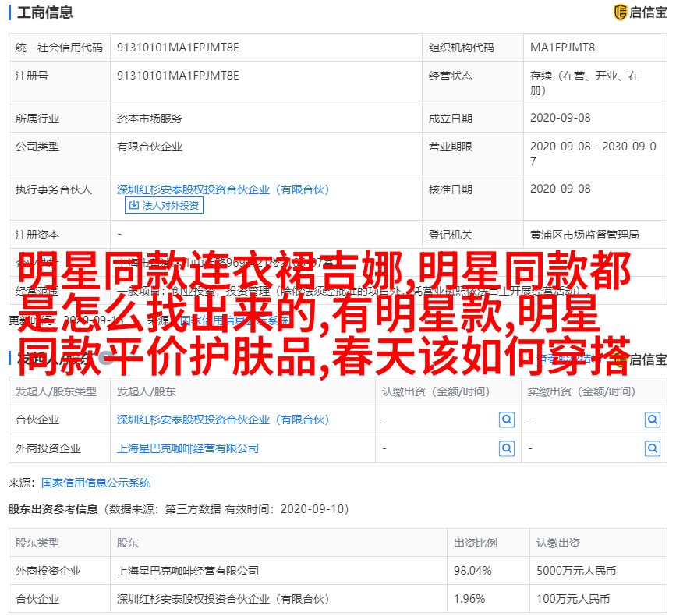Click magnifier for 外商投资企业 row's 认缴出资

pos(507,449)
